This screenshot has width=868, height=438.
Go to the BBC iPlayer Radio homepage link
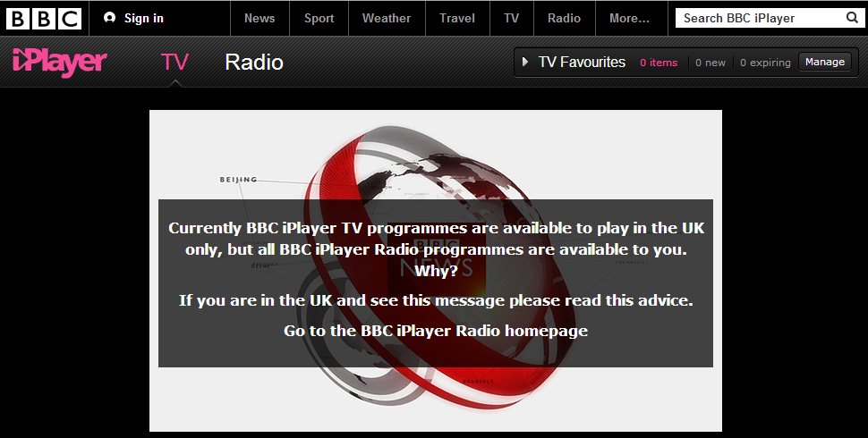pyautogui.click(x=436, y=331)
